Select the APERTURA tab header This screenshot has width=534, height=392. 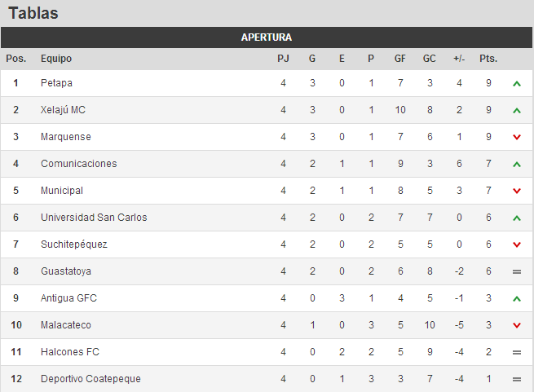click(x=267, y=37)
